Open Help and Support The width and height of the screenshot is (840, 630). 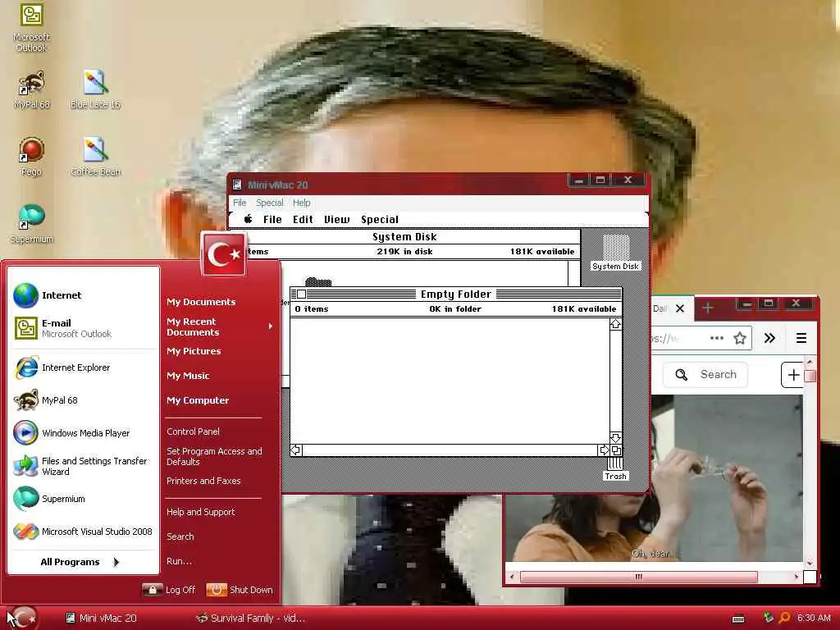(x=201, y=512)
